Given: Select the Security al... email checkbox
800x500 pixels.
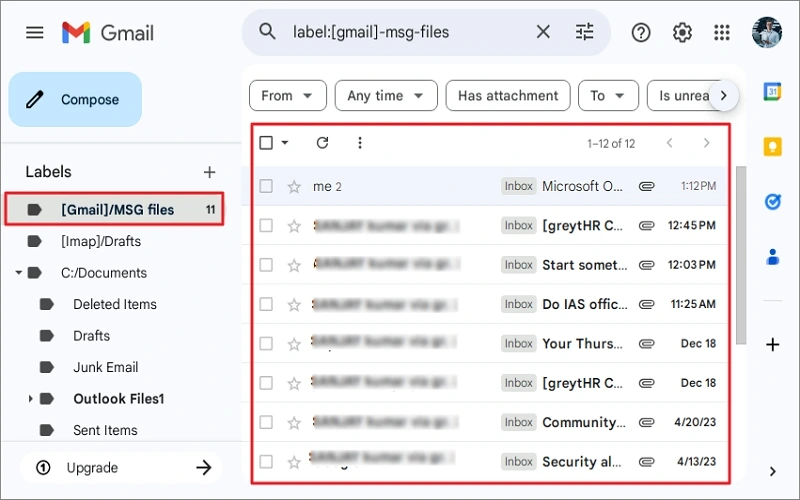Looking at the screenshot, I should (x=266, y=461).
